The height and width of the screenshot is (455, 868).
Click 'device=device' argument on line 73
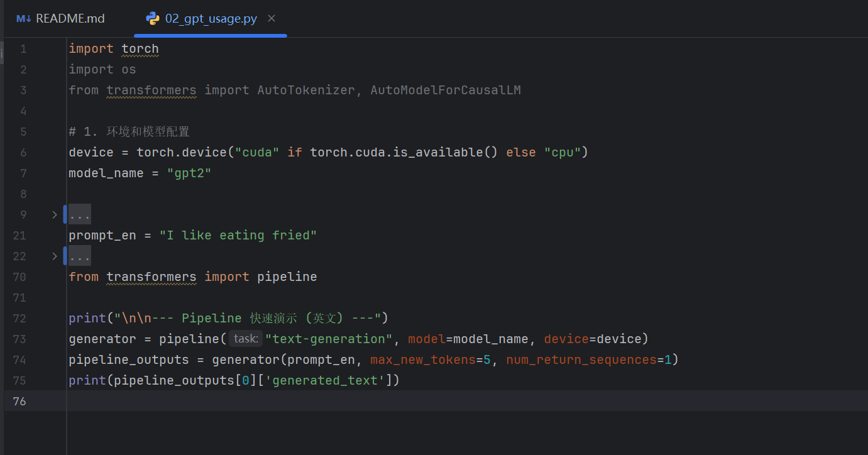coord(593,339)
